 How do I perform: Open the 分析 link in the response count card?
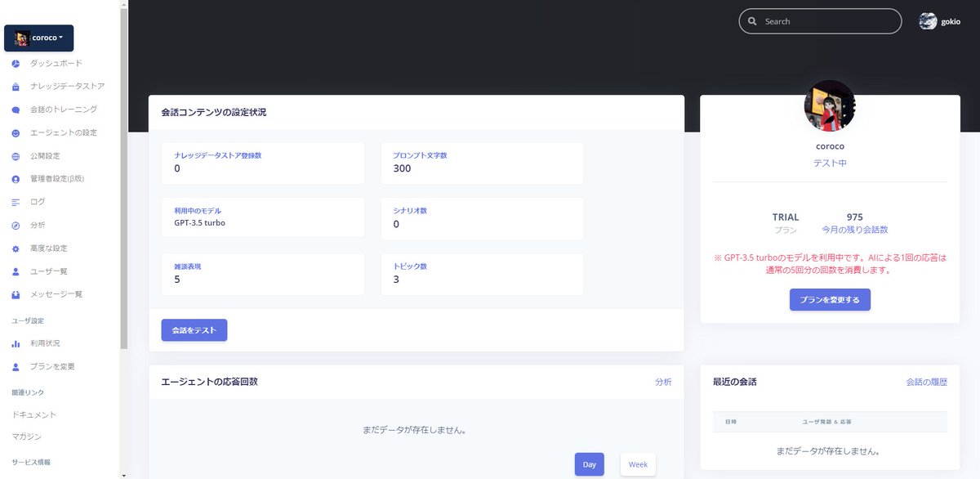(663, 382)
